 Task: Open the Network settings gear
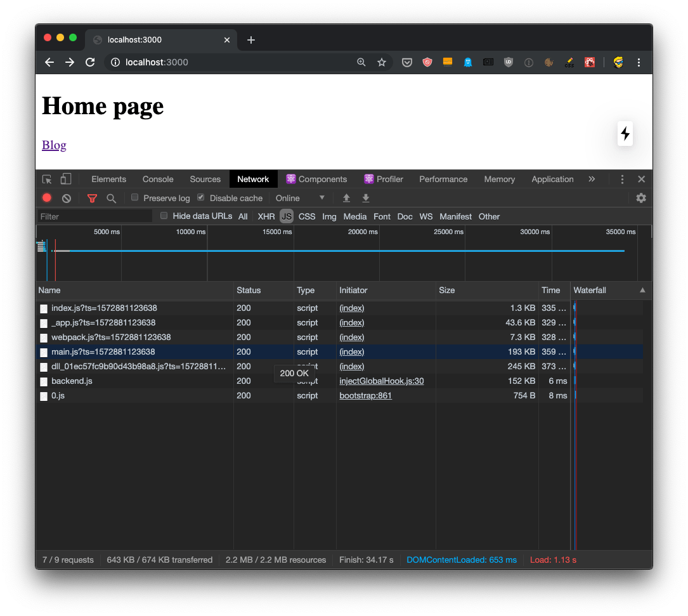tap(641, 198)
